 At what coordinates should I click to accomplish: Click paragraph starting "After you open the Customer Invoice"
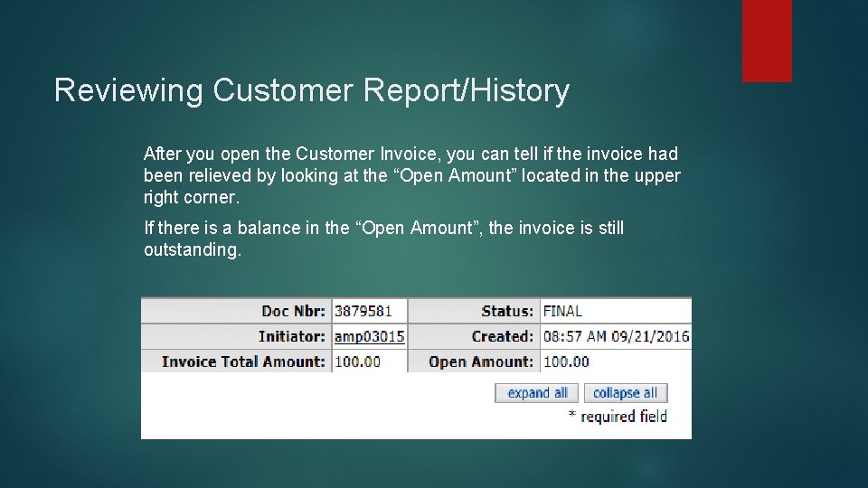[412, 174]
